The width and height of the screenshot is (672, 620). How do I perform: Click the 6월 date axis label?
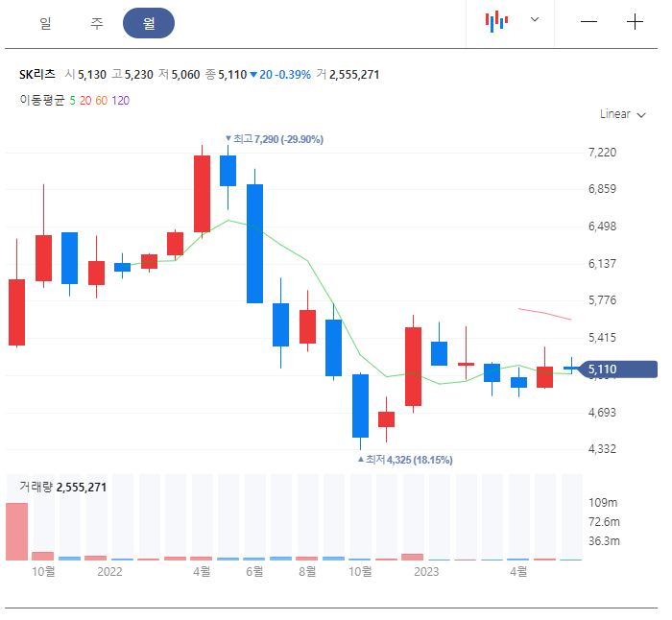(254, 572)
